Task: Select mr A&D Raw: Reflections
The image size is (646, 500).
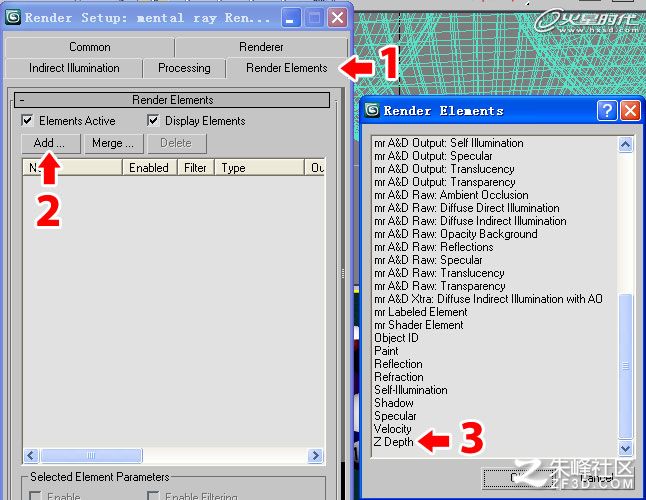Action: [433, 247]
